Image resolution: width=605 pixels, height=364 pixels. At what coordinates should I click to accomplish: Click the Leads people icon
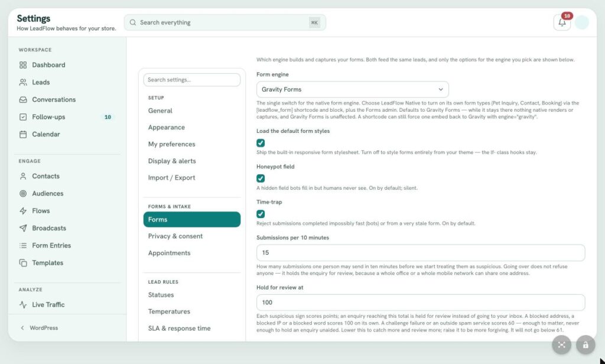tap(23, 82)
